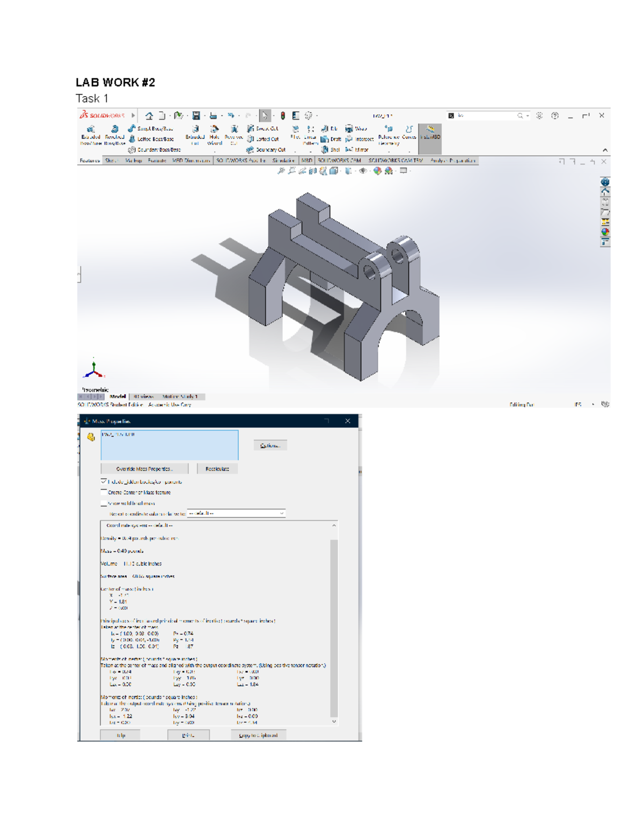The width and height of the screenshot is (644, 834).
Task: Open the coordinate system dropdown in Mass Properties
Action: [x=236, y=513]
